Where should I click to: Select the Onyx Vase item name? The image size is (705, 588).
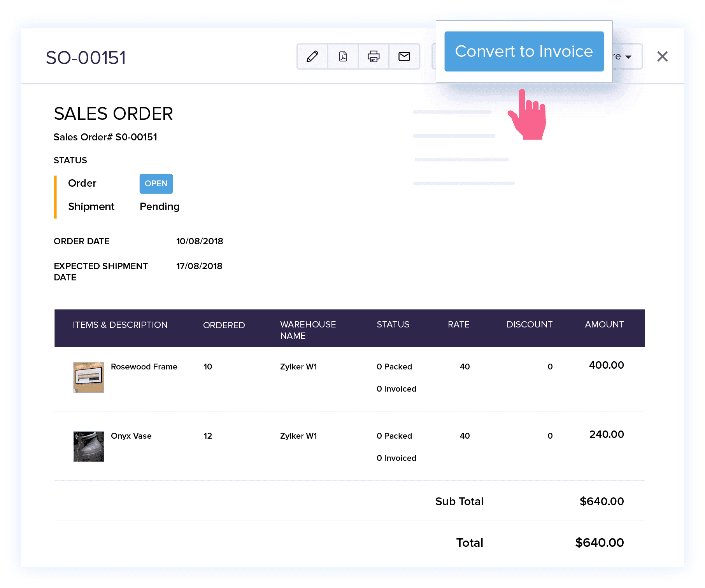131,436
